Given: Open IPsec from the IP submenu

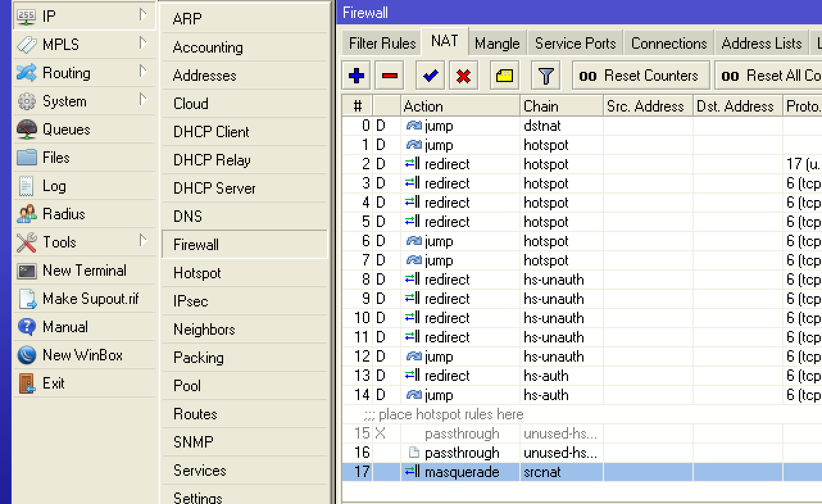Looking at the screenshot, I should 244,301.
